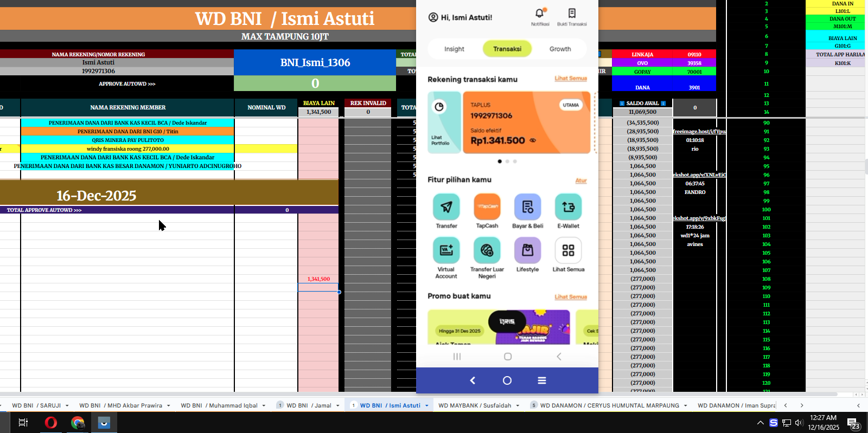Screen dimensions: 868x433
Task: Open the MAYBANK / Susfaidah sheet tab dropdown arrow
Action: (x=518, y=405)
